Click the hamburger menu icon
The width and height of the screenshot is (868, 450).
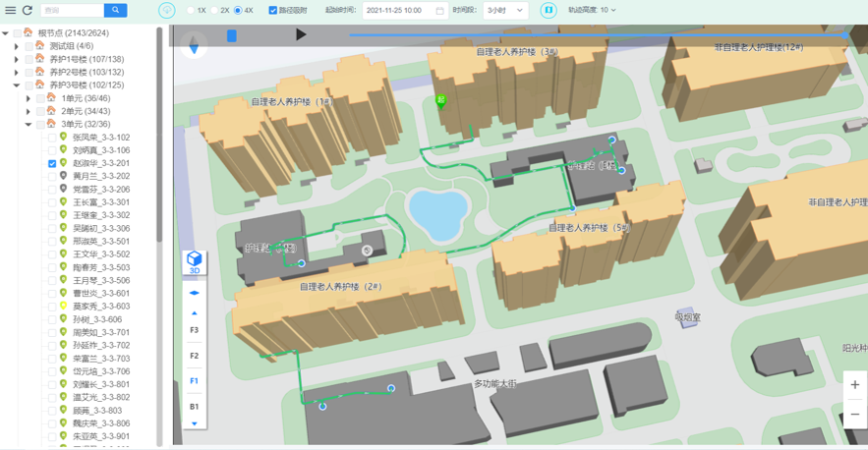pyautogui.click(x=11, y=11)
